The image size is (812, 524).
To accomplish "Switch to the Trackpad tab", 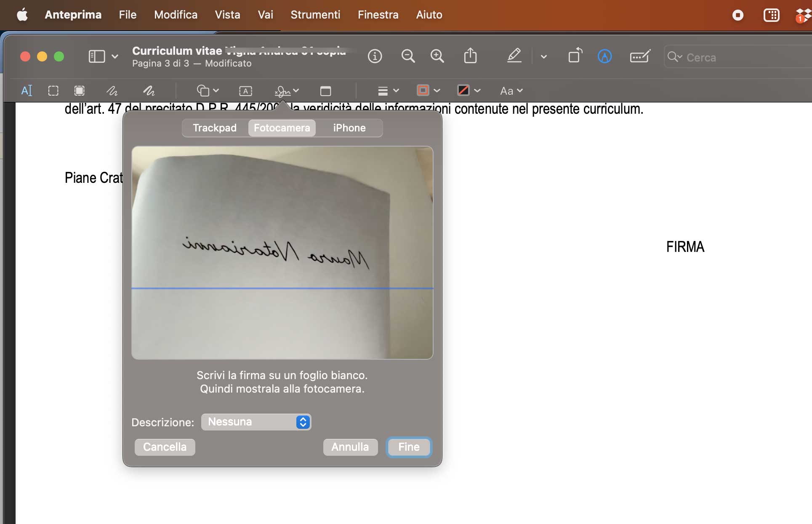I will click(215, 128).
